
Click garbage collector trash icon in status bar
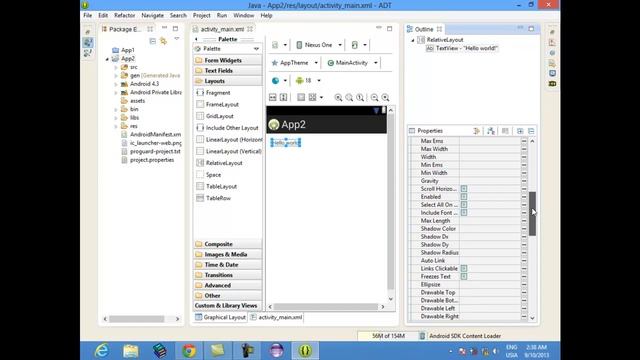[x=422, y=336]
